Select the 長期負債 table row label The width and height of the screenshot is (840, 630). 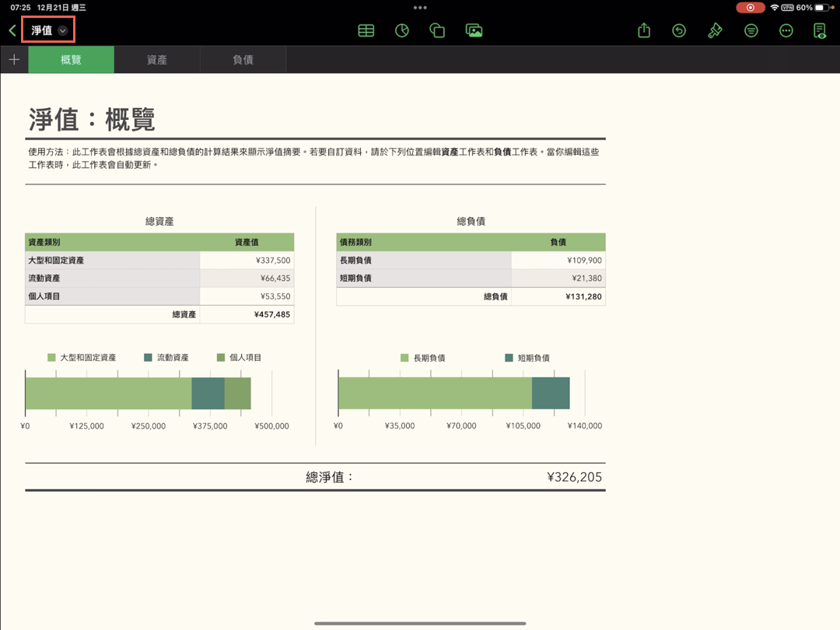(x=424, y=261)
